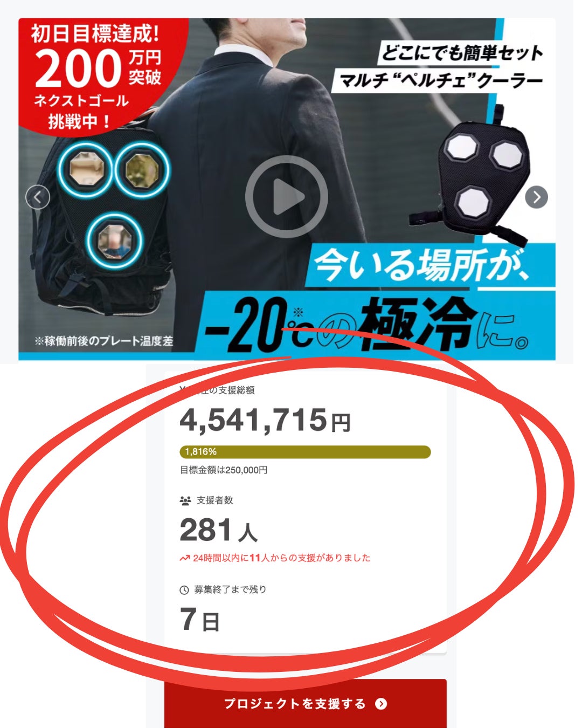Click 24時間以内に11人からの支援 notice
This screenshot has width=582, height=728.
(x=282, y=558)
